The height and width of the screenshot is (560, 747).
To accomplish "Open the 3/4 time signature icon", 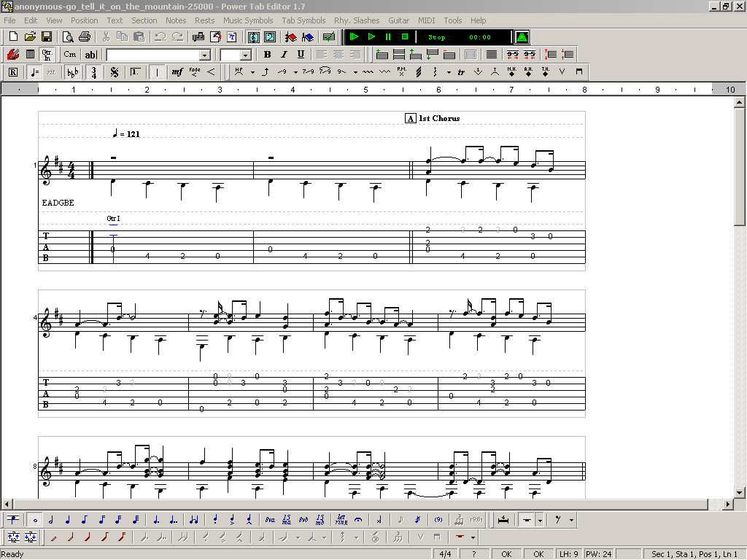I will click(94, 72).
